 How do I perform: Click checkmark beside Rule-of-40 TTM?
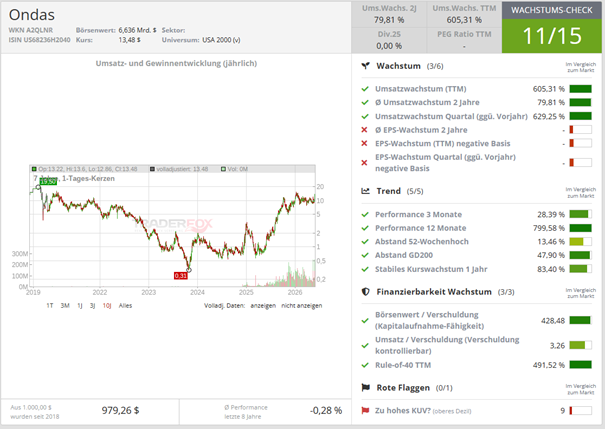(x=365, y=365)
